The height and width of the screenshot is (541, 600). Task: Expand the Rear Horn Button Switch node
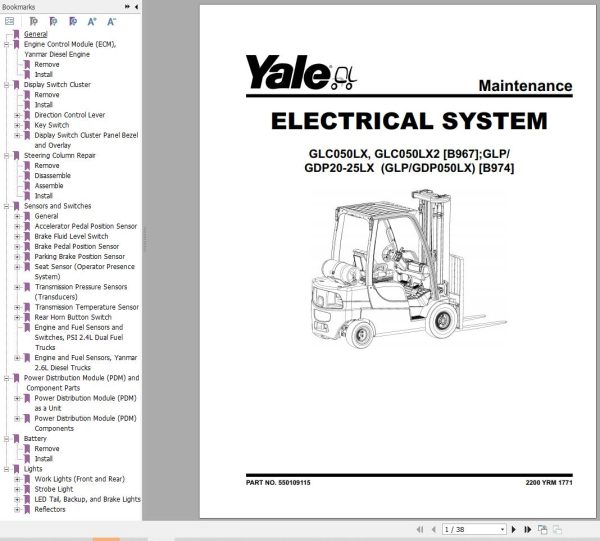point(17,318)
